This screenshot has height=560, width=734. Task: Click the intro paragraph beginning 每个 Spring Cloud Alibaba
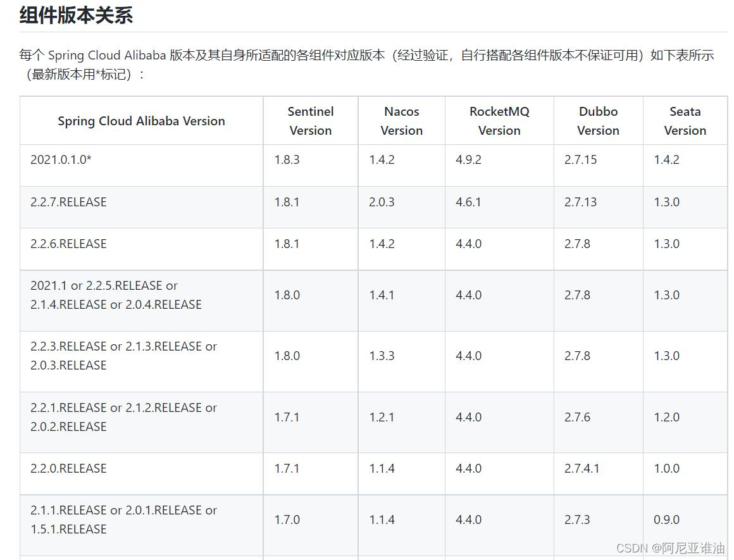coord(367,65)
